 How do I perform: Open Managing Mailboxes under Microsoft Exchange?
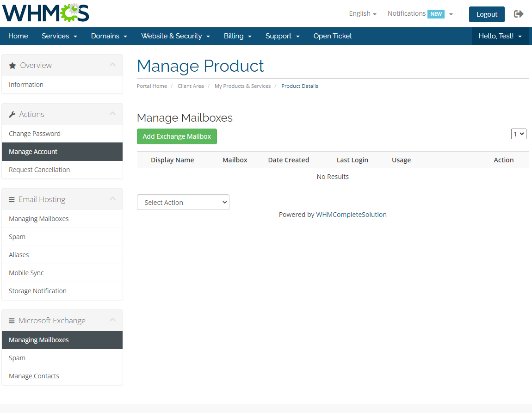[x=62, y=340]
